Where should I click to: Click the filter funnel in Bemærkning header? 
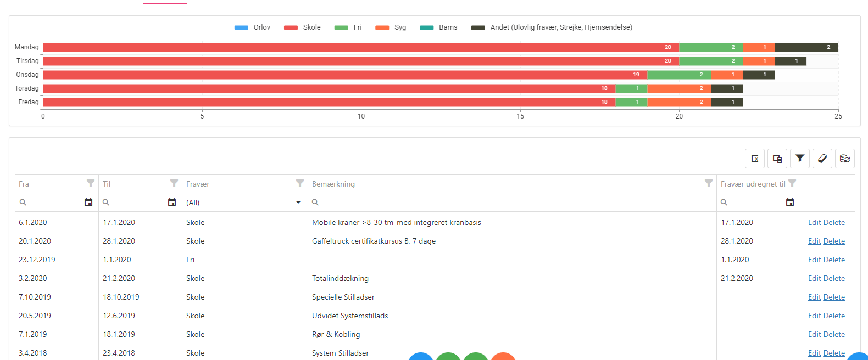pos(709,183)
